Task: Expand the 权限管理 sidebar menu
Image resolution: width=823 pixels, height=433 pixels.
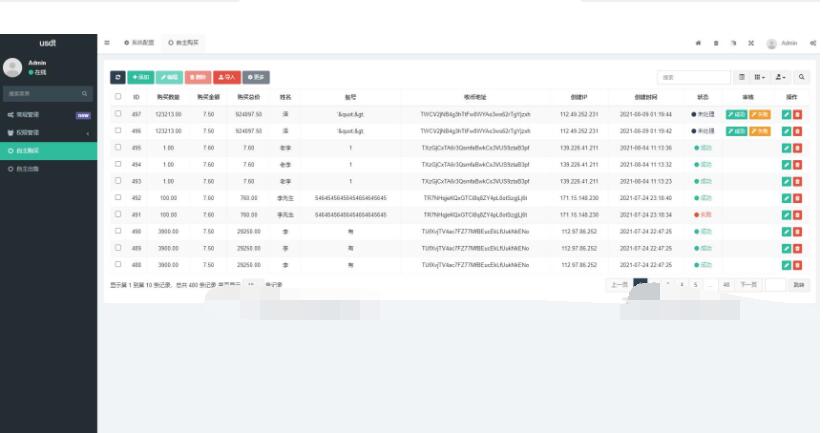Action: [48, 132]
